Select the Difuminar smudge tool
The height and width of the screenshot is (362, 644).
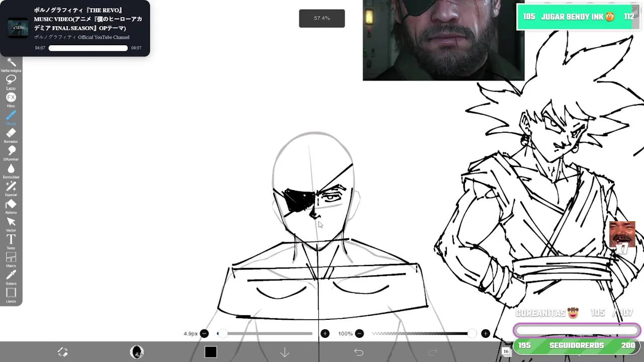pos(11,152)
